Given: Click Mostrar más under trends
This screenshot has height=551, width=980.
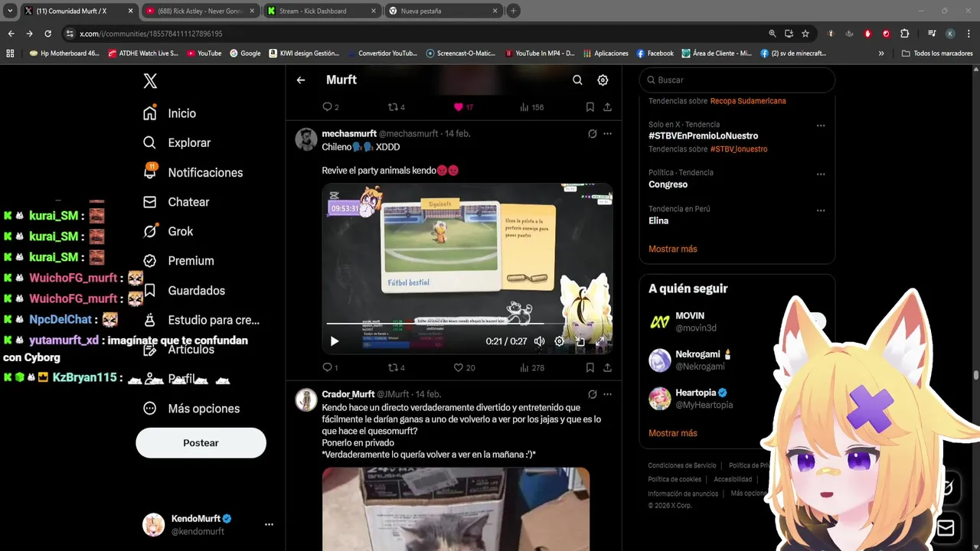Looking at the screenshot, I should coord(672,249).
